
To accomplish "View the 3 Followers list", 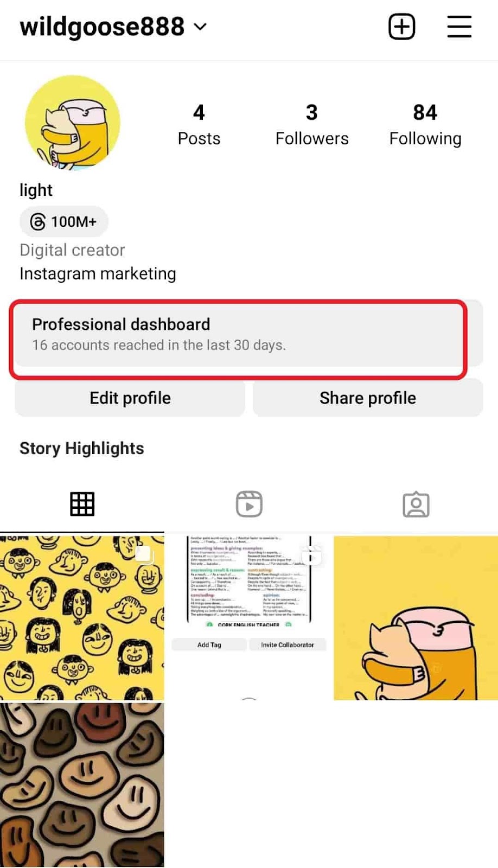I will click(311, 125).
